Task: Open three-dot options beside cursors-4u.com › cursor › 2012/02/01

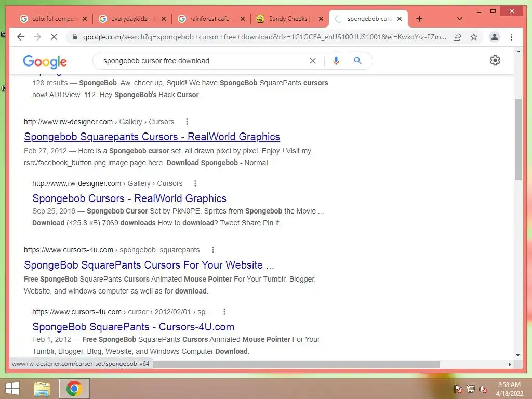Action: [224, 312]
